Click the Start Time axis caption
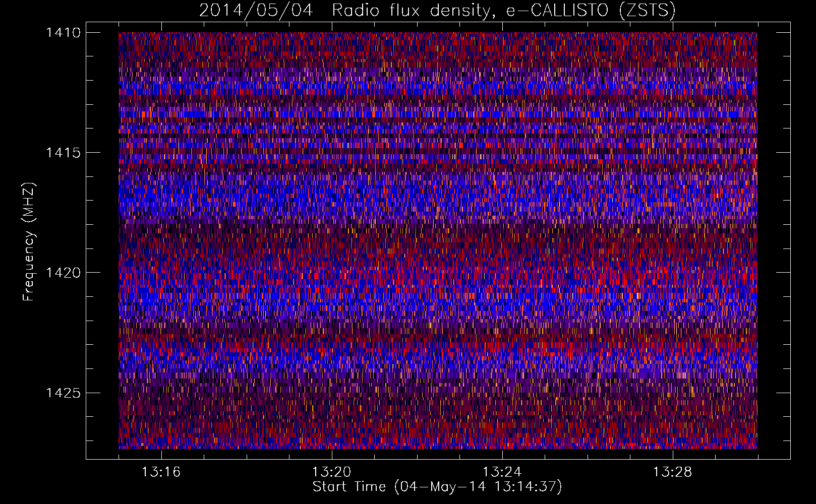 [x=437, y=487]
